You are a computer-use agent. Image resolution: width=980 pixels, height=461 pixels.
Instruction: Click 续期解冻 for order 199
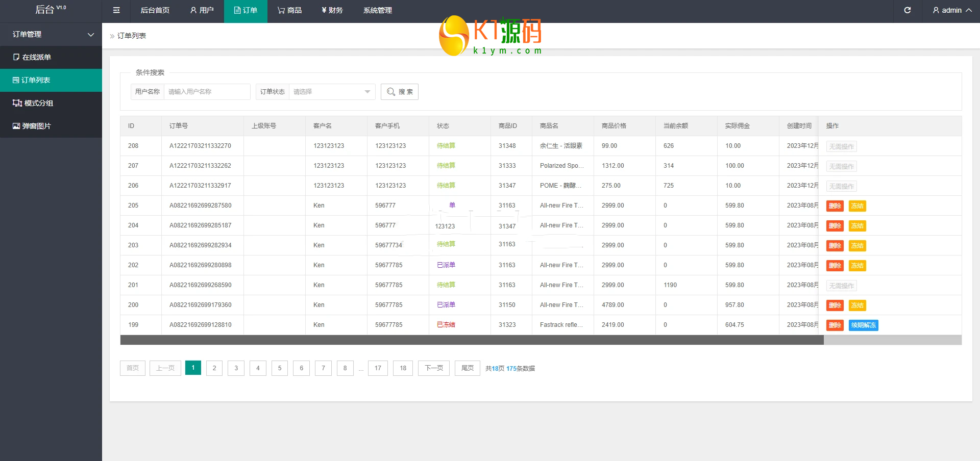point(863,325)
